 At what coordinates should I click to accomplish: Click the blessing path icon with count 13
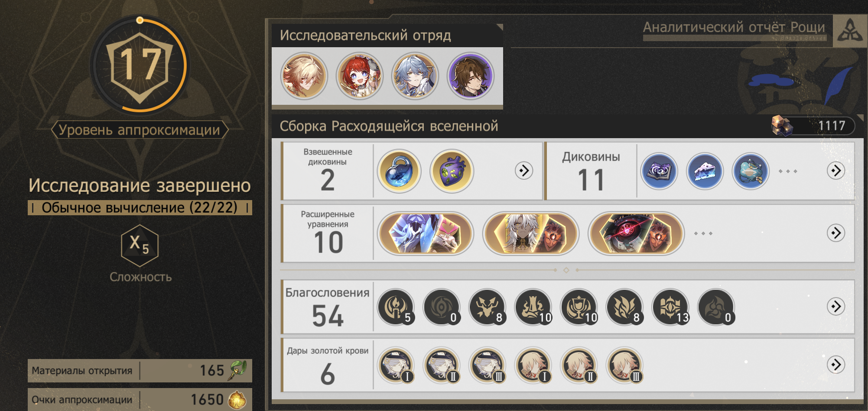671,307
